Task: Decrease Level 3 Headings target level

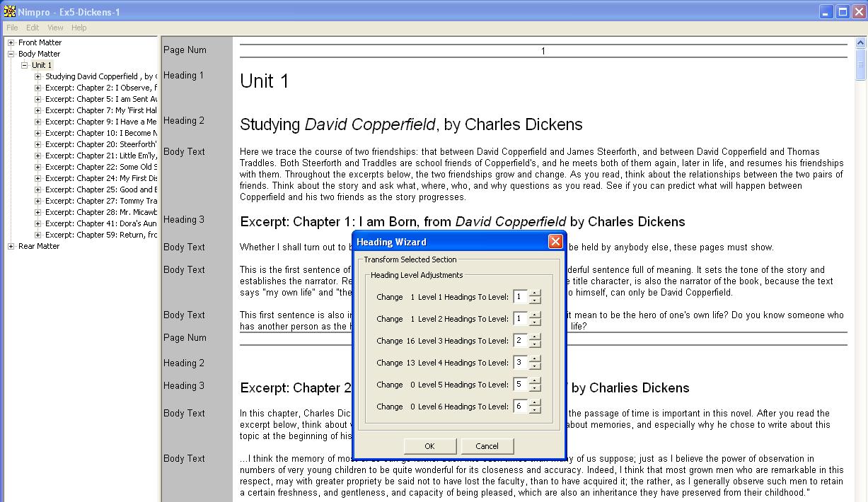Action: click(x=535, y=344)
